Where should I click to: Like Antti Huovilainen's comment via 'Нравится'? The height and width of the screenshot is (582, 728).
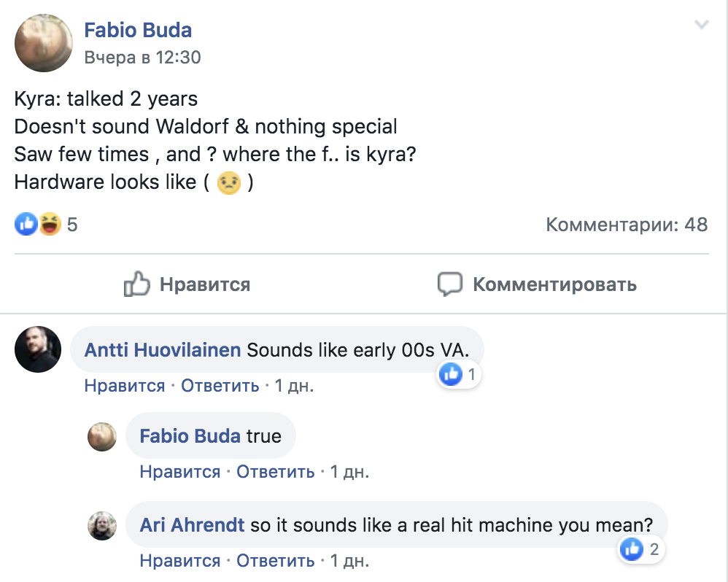point(125,386)
